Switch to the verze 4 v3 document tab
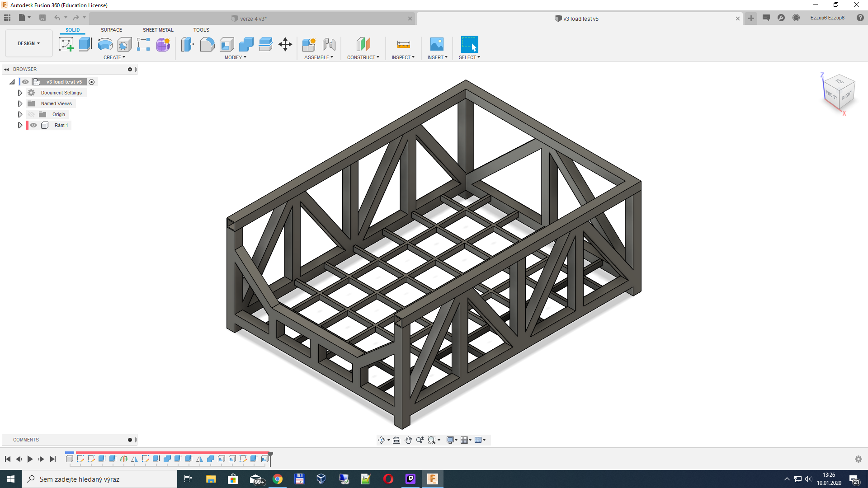 click(253, 19)
